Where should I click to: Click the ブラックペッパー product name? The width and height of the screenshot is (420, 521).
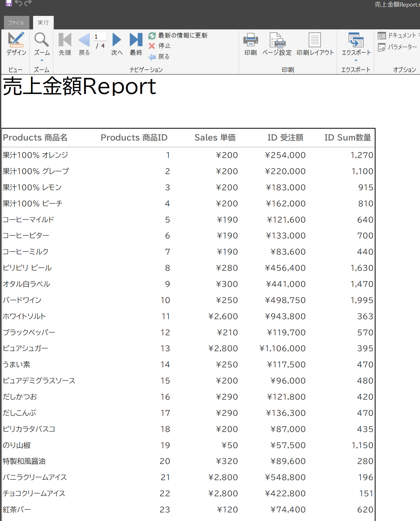coord(29,333)
